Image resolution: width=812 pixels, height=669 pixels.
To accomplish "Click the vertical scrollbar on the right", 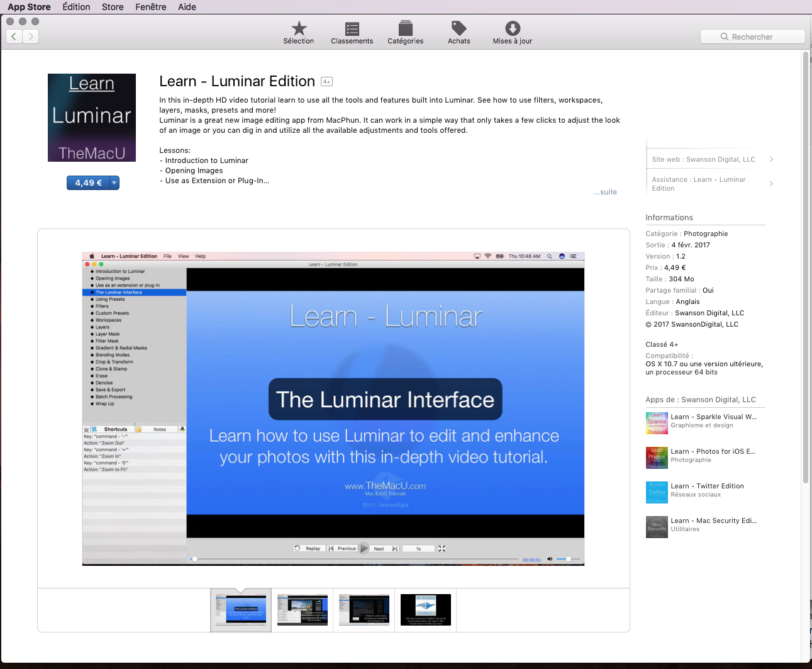I will (x=806, y=267).
